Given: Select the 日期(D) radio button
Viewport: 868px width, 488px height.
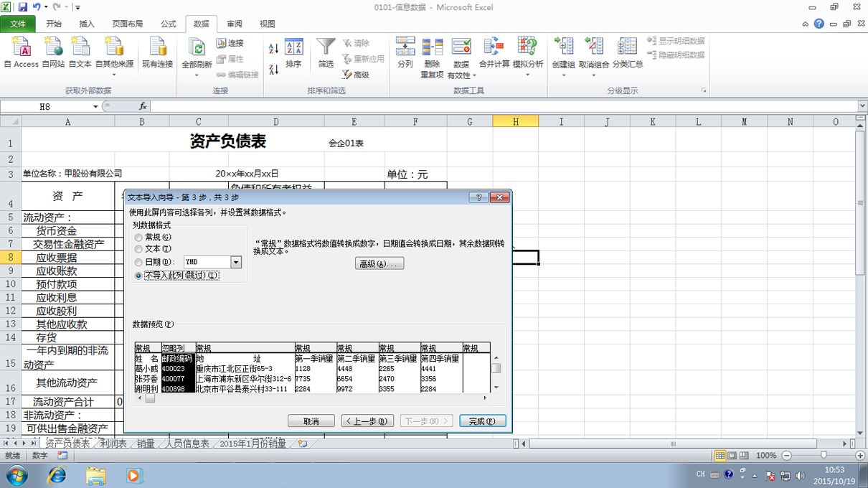Looking at the screenshot, I should click(138, 263).
